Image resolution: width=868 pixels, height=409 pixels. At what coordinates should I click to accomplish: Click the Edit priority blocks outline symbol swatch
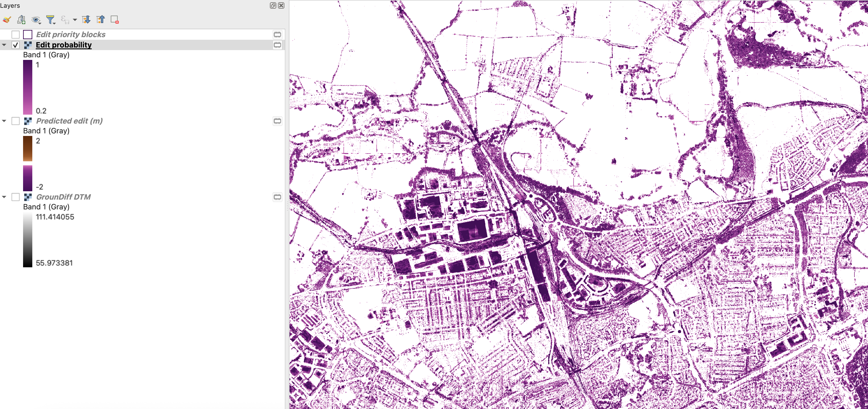(x=28, y=34)
